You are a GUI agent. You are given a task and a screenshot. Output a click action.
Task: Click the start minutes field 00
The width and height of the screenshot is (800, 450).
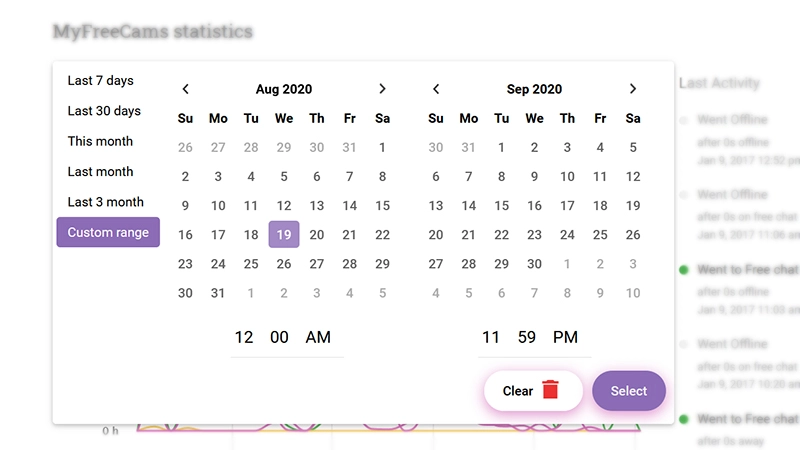click(279, 337)
